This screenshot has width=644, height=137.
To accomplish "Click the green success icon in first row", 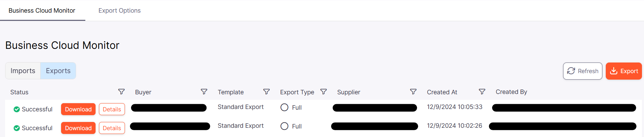I will tap(16, 109).
